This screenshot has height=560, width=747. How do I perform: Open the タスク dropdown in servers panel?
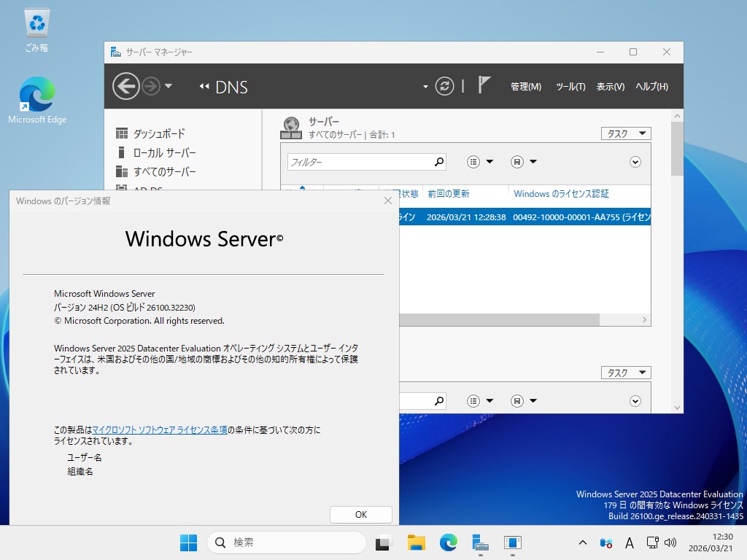(x=625, y=133)
